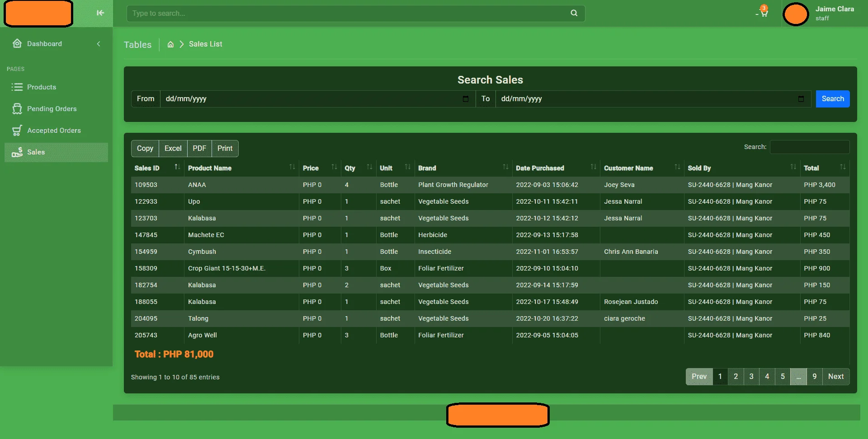Open the From date calendar picker

(466, 99)
